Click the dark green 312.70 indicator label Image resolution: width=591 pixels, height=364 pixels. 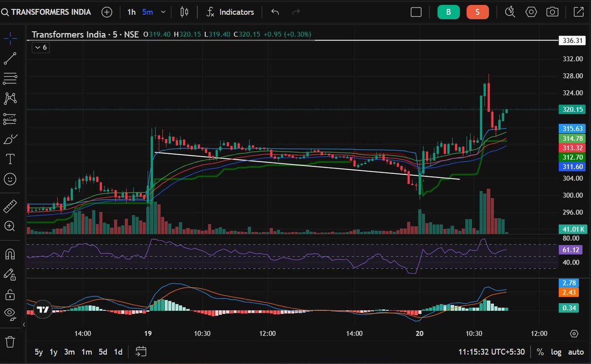[571, 157]
